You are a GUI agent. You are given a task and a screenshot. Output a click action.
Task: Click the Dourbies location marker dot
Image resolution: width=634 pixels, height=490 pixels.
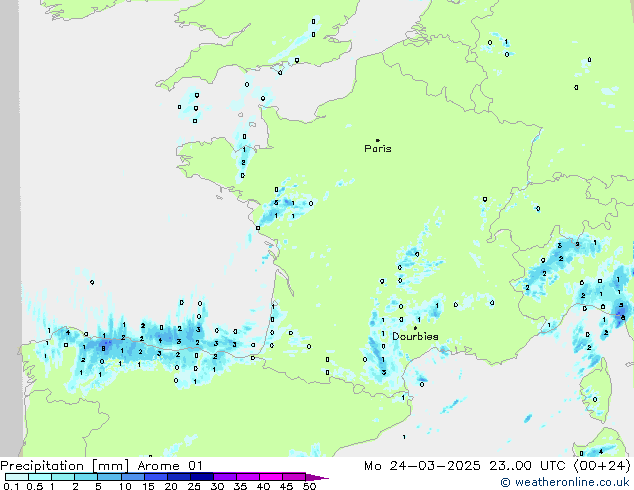415,328
